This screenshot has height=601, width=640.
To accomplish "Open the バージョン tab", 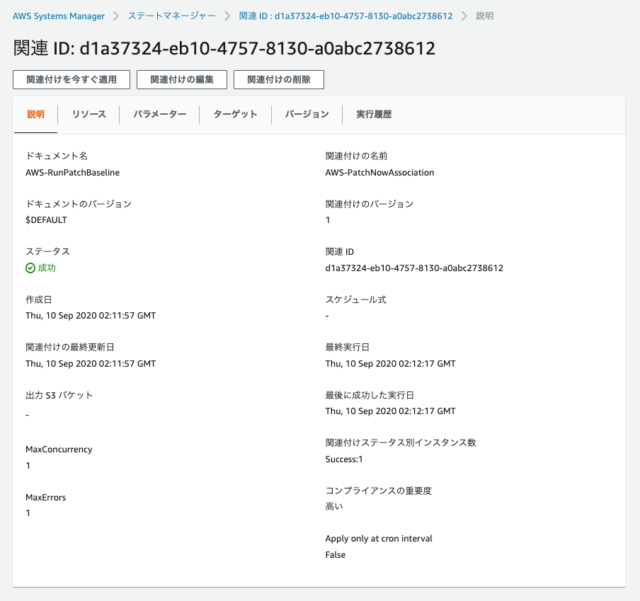I will [307, 114].
